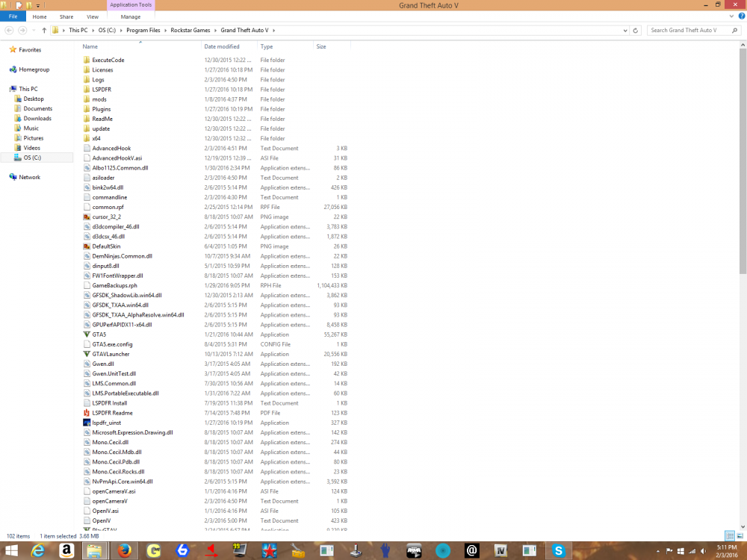
Task: Navigate up one level with the up arrow
Action: [x=45, y=31]
